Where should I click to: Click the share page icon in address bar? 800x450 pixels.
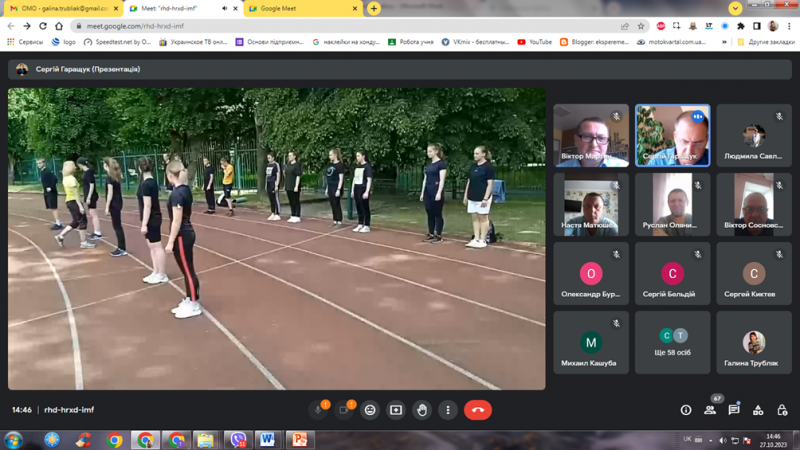click(x=625, y=26)
